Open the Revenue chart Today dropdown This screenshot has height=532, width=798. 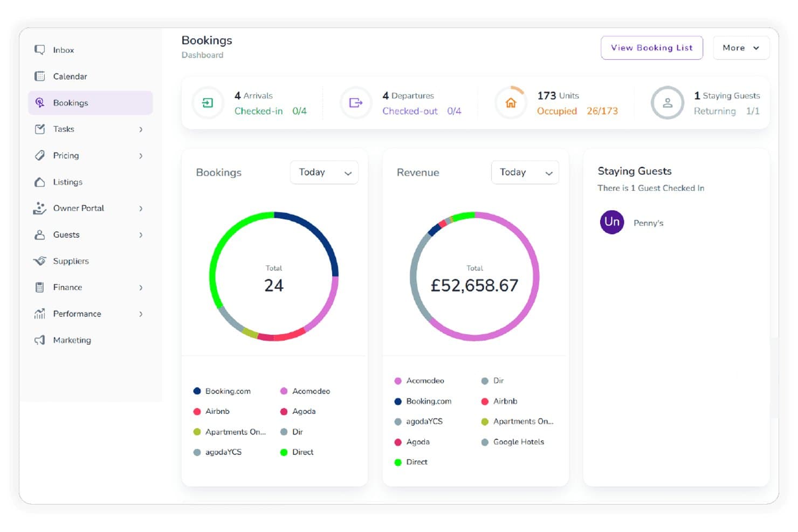tap(525, 172)
